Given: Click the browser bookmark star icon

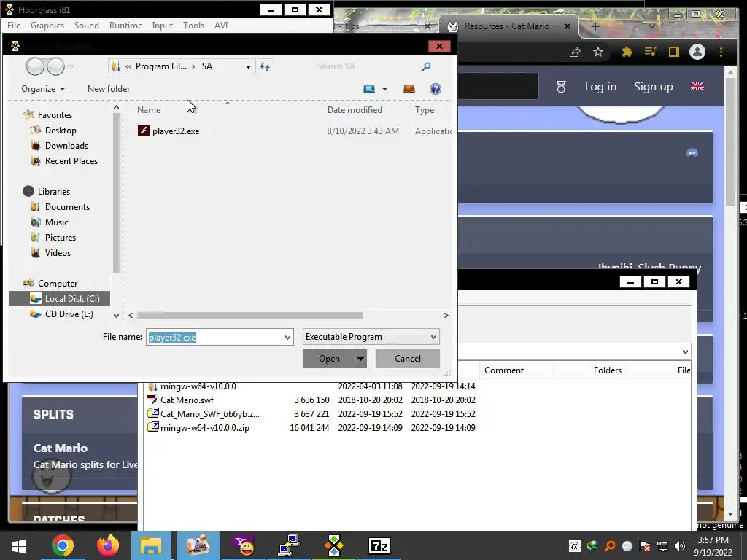Looking at the screenshot, I should click(x=598, y=52).
